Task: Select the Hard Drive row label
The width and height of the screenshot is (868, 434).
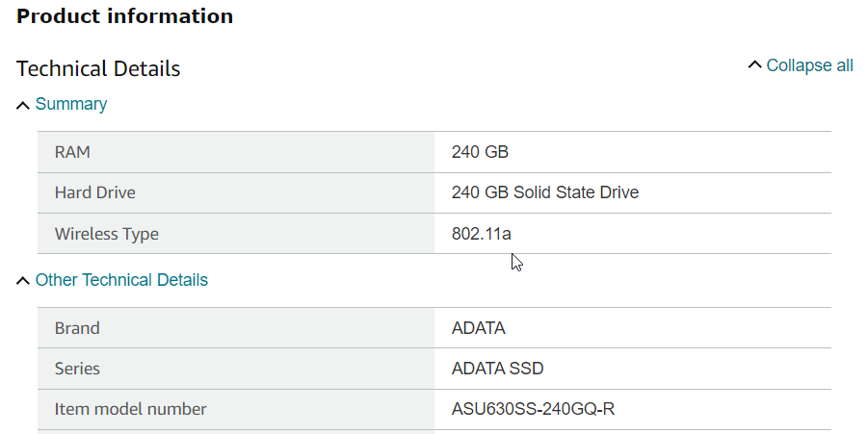Action: pyautogui.click(x=94, y=192)
